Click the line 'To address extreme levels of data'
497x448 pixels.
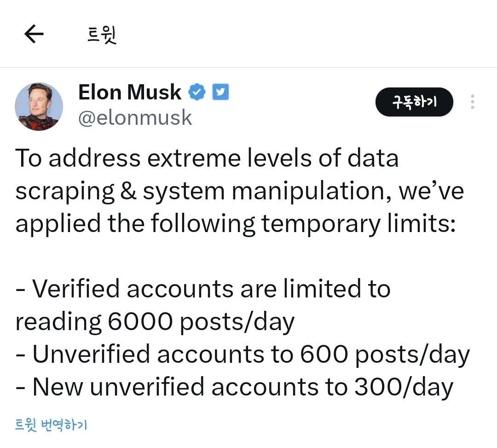(207, 158)
